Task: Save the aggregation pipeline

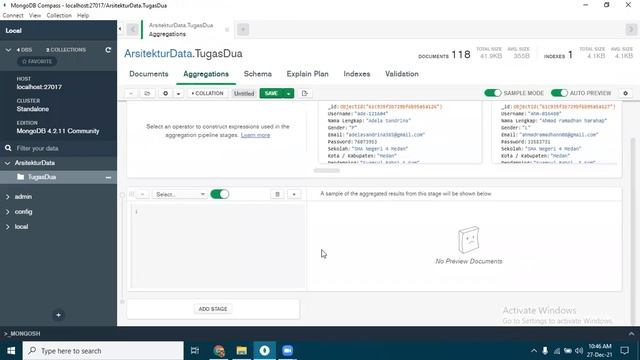Action: [271, 93]
